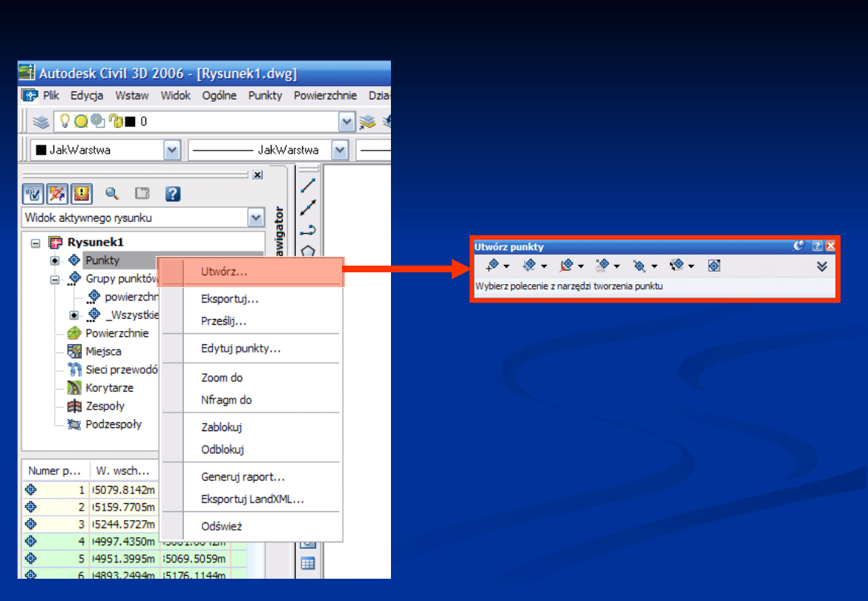Viewport: 868px width, 601px height.
Task: Close the navigator panel with small X
Action: click(257, 175)
